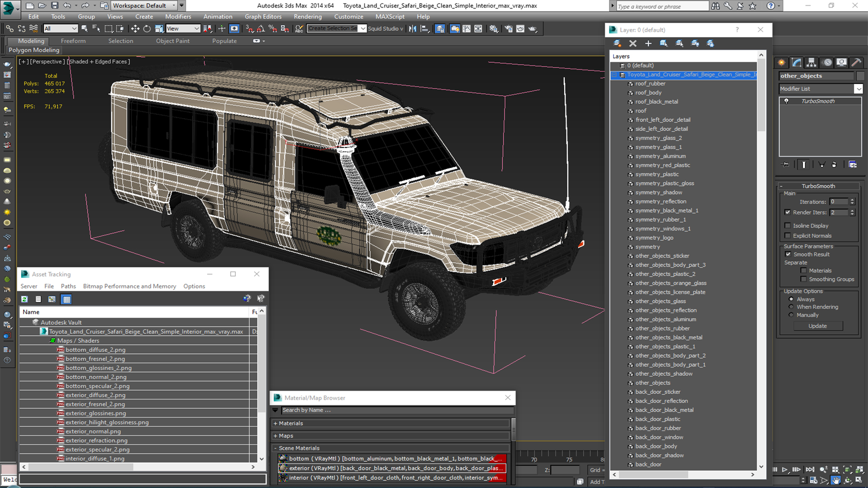The image size is (868, 488).
Task: Open the Utilities hammer tab in command panel
Action: [x=856, y=62]
